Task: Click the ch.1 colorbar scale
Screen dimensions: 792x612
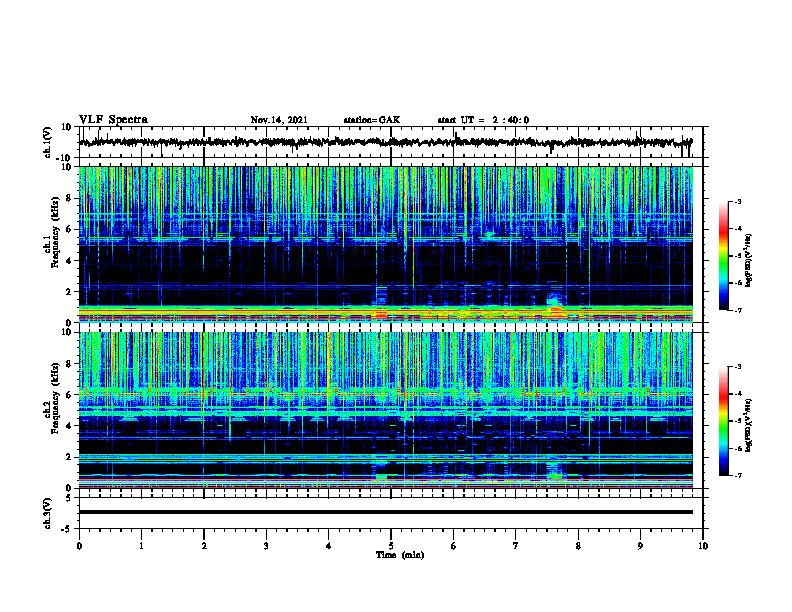Action: [724, 256]
